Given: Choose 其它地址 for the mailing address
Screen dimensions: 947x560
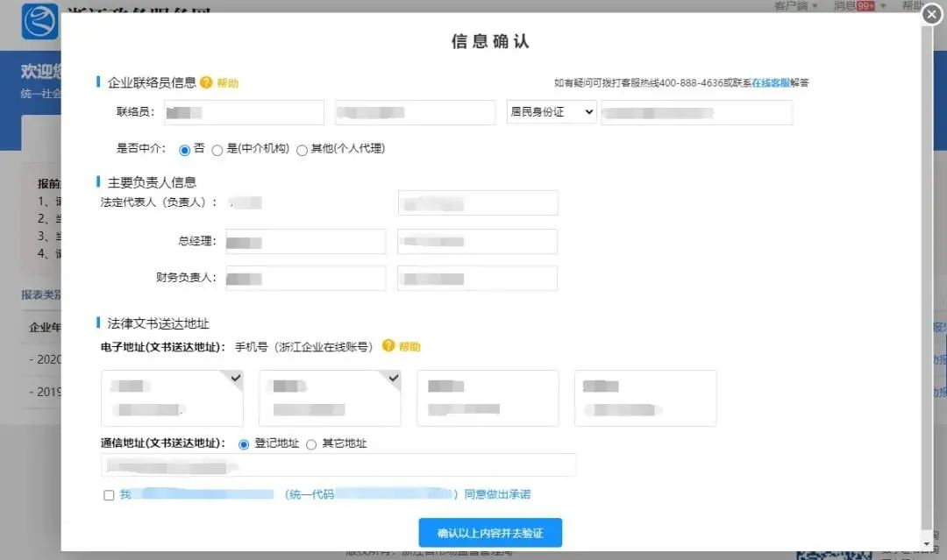Looking at the screenshot, I should pyautogui.click(x=311, y=443).
